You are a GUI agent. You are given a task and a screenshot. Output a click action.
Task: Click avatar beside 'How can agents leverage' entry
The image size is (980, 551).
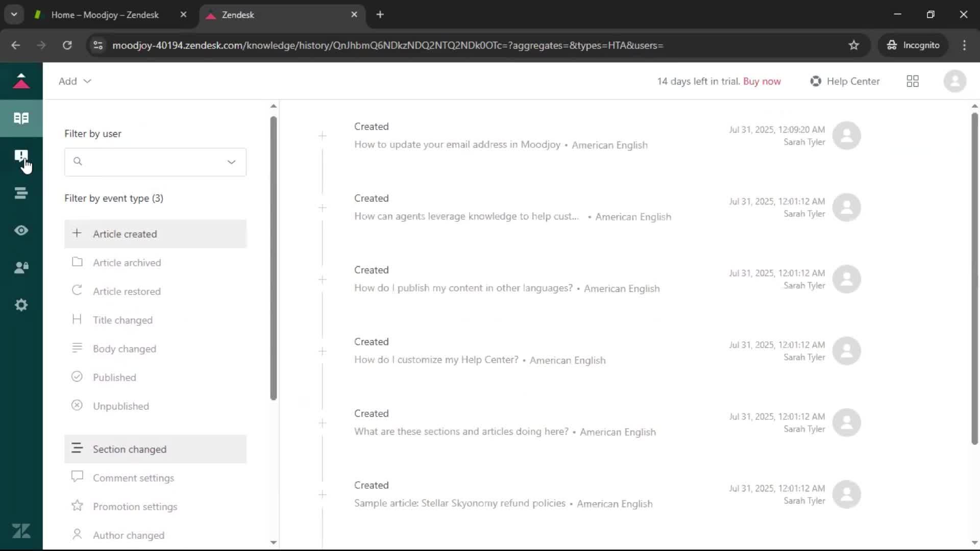846,208
